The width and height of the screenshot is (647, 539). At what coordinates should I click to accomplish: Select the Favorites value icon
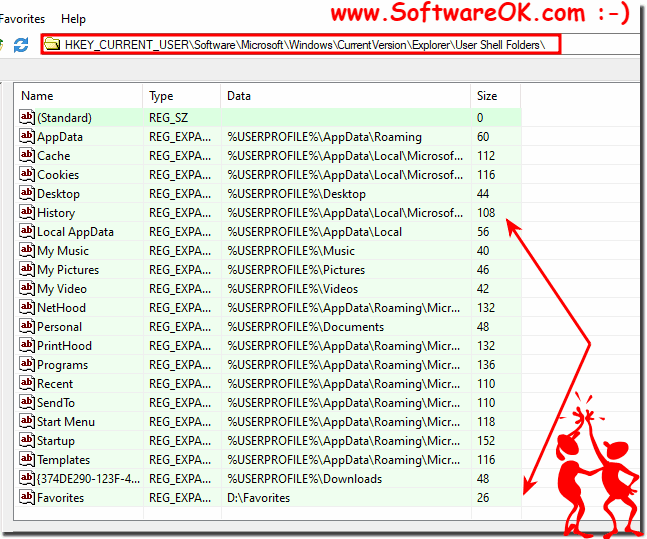27,497
